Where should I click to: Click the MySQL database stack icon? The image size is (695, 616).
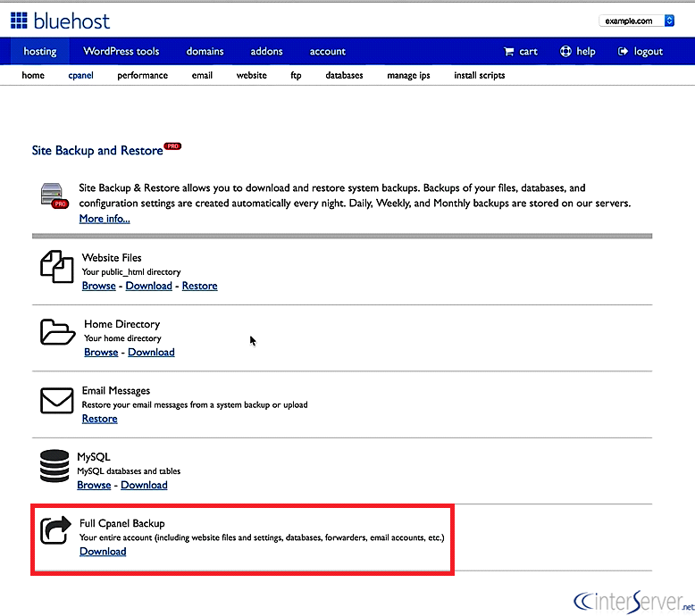pos(55,465)
